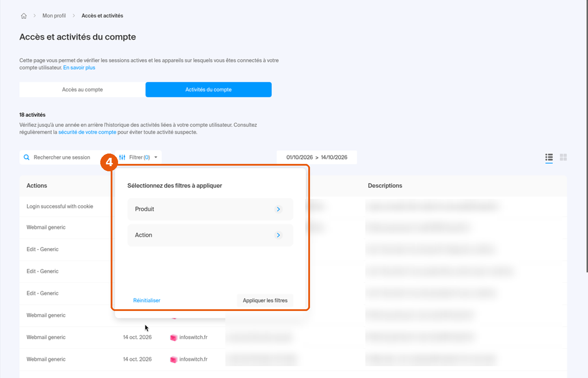Click Sélectionnez des filtres à appliquer heading
This screenshot has width=588, height=378.
[x=175, y=186]
